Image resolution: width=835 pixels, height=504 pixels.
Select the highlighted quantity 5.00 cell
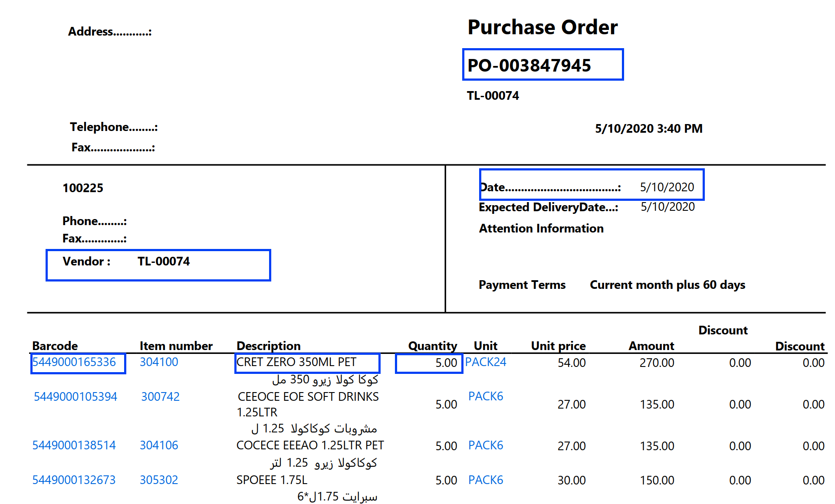click(x=446, y=363)
